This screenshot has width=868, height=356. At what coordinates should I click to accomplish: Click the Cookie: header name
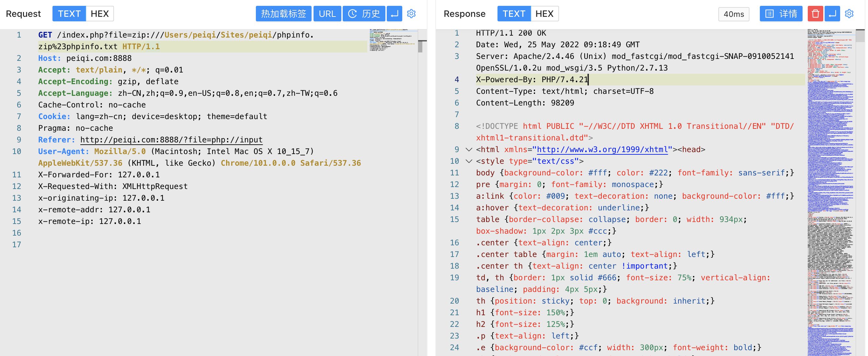[x=54, y=117]
